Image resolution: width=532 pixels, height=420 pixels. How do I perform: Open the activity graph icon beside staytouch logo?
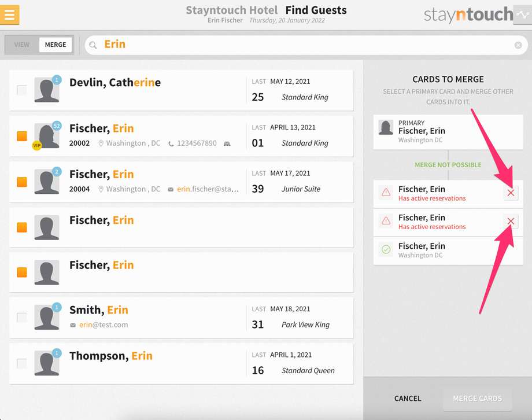click(523, 15)
